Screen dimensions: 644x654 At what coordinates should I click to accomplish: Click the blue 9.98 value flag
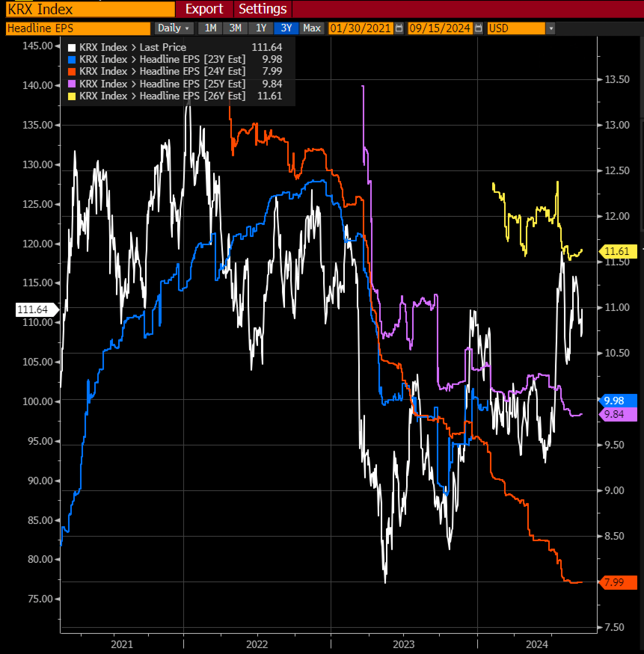click(618, 401)
